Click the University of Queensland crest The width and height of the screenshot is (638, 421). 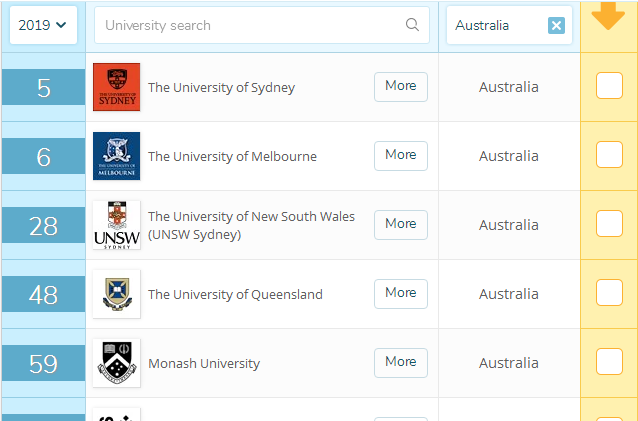[116, 294]
